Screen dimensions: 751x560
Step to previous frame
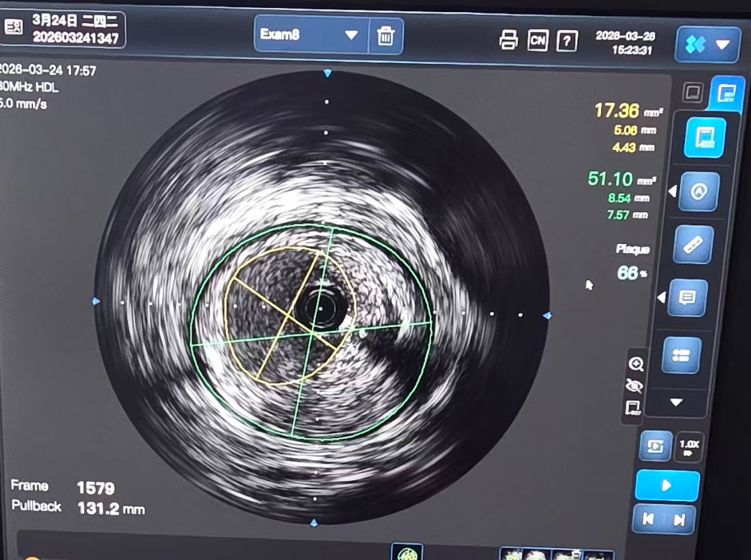click(648, 519)
